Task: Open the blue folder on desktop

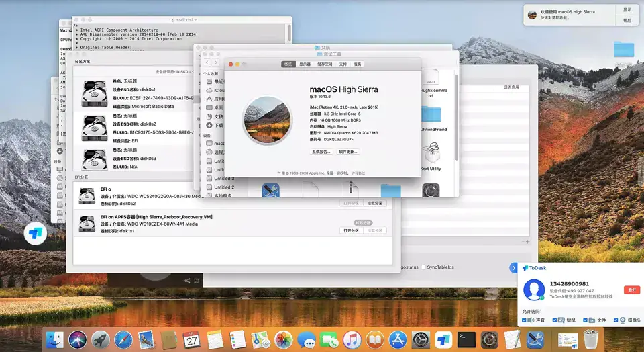Action: (x=624, y=49)
